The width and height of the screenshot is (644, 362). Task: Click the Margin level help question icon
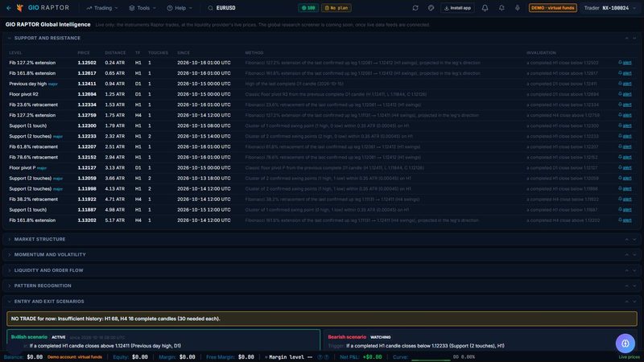(x=320, y=357)
